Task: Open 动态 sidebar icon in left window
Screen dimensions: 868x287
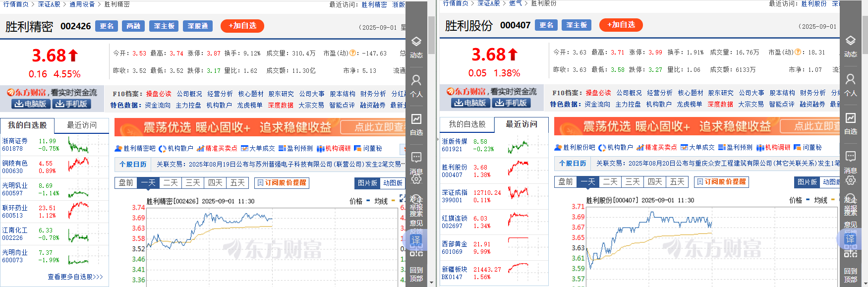Action: coord(416,47)
